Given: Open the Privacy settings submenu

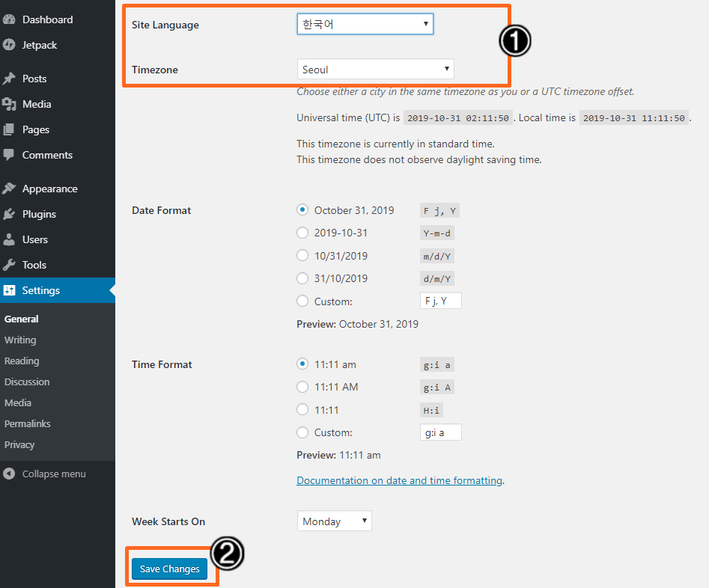Looking at the screenshot, I should [19, 444].
